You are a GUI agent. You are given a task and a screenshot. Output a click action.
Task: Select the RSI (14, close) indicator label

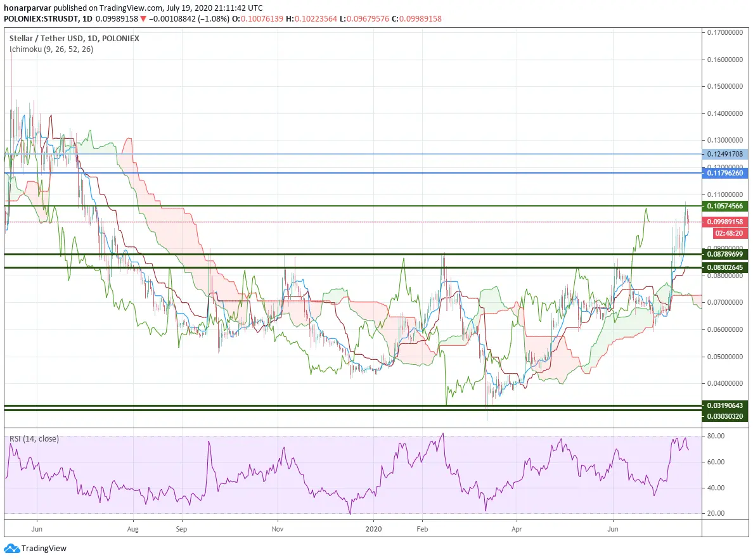coord(34,438)
